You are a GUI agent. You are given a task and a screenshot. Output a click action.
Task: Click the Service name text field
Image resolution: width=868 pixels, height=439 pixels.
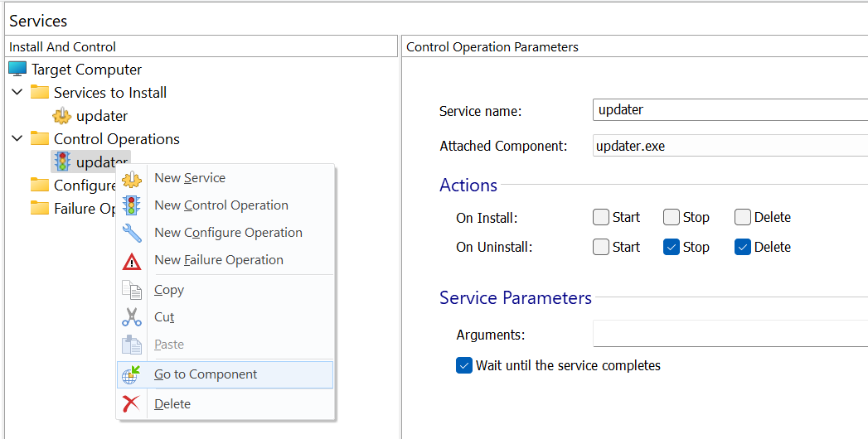tap(730, 110)
